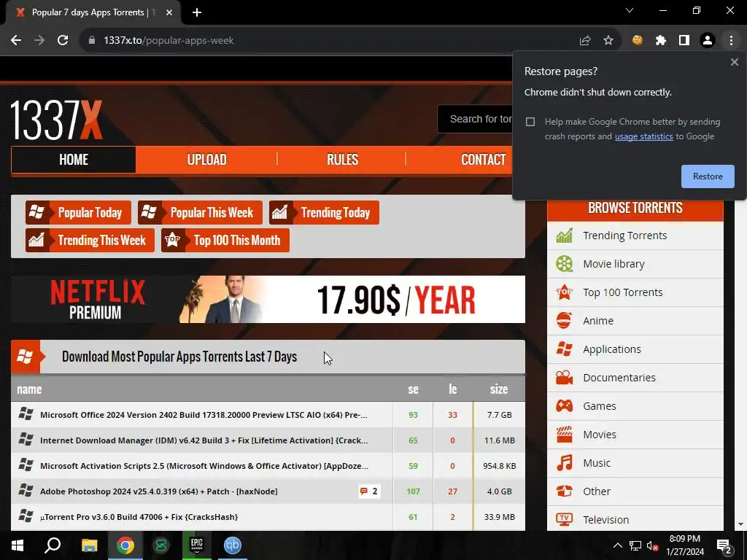Click the Trending Torrents chart icon

[x=565, y=236]
